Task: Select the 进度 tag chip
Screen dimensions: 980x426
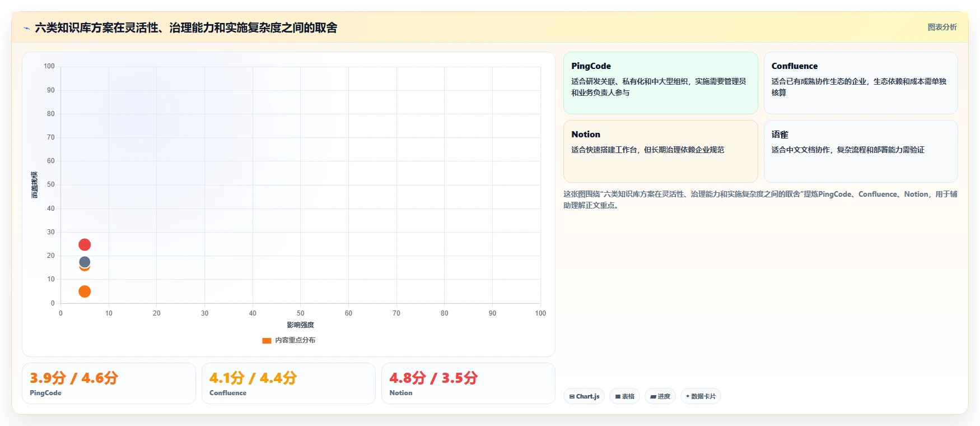Action: [660, 396]
